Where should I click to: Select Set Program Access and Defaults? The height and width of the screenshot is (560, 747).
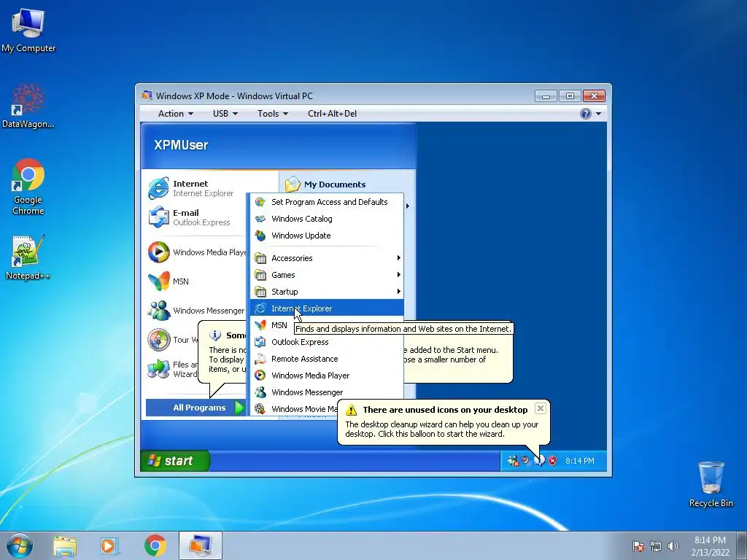pyautogui.click(x=328, y=202)
